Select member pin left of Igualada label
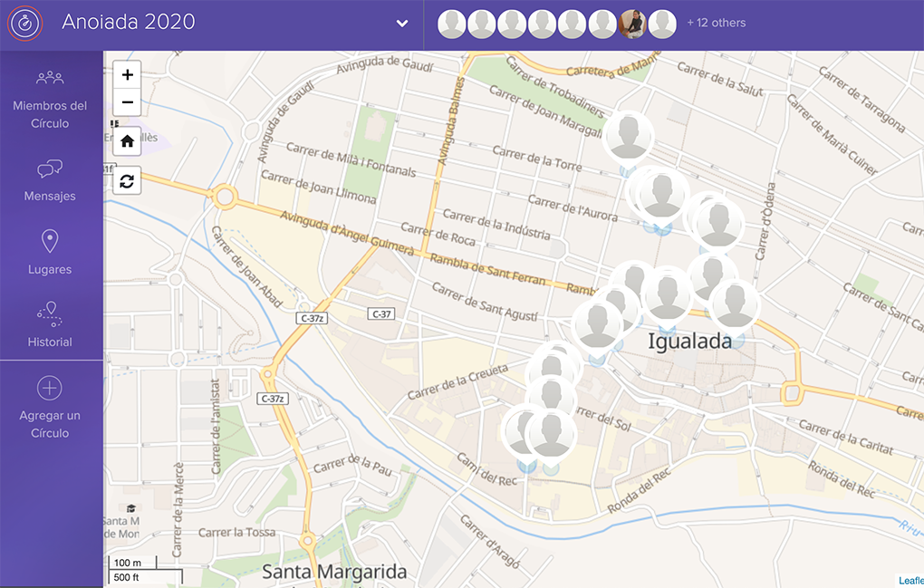Image resolution: width=924 pixels, height=588 pixels. pos(598,326)
